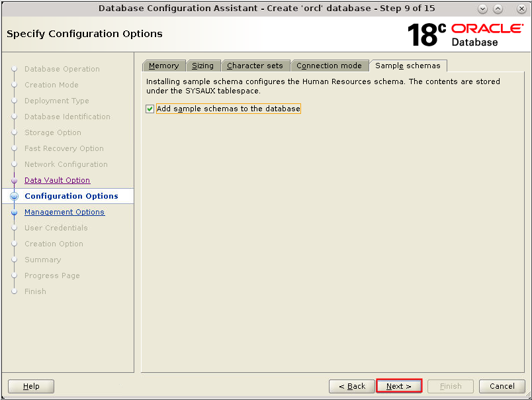This screenshot has width=532, height=400.
Task: Select the Sample schemas tab
Action: coord(408,66)
